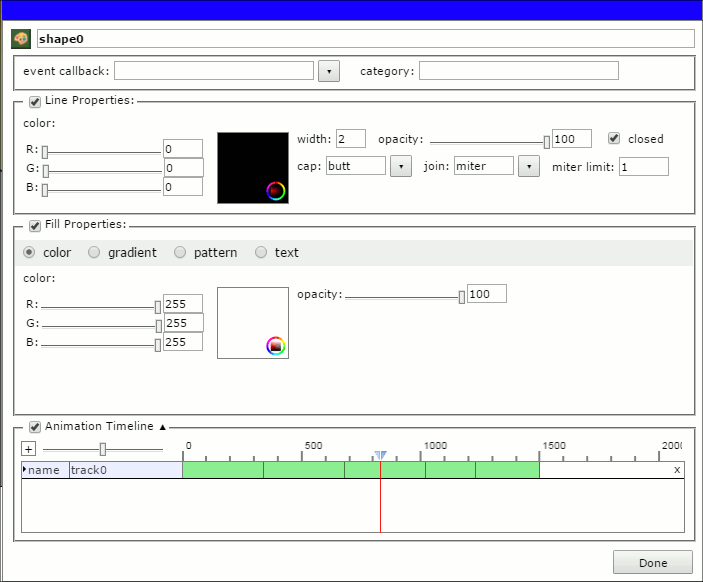Click the line width field
Image resolution: width=703 pixels, height=582 pixels.
(351, 139)
